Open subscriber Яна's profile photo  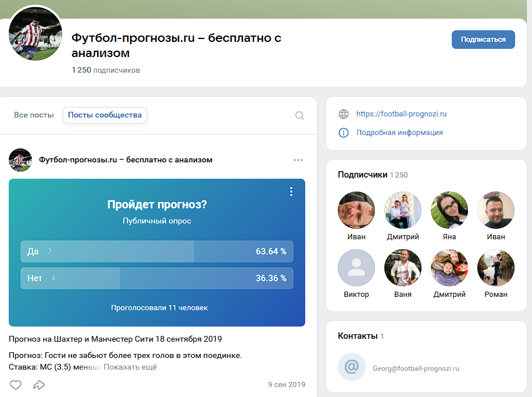[449, 210]
